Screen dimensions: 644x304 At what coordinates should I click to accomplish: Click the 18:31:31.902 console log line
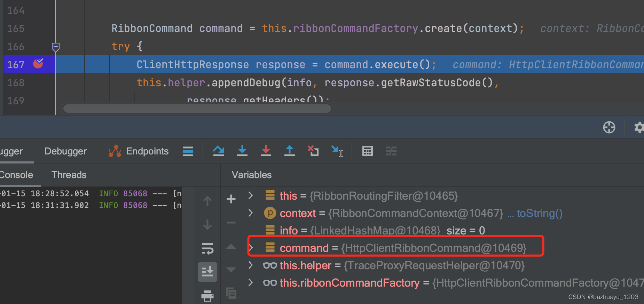point(91,205)
